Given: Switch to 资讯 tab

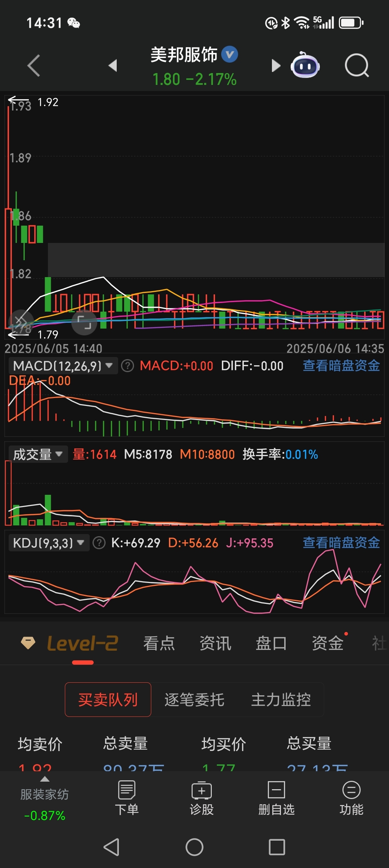Looking at the screenshot, I should coord(215,643).
